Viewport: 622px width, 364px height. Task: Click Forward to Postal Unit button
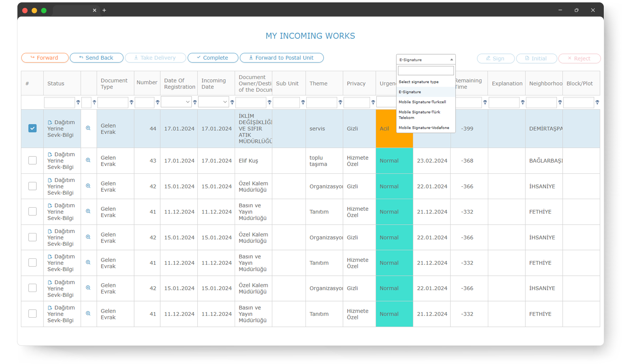pos(281,58)
